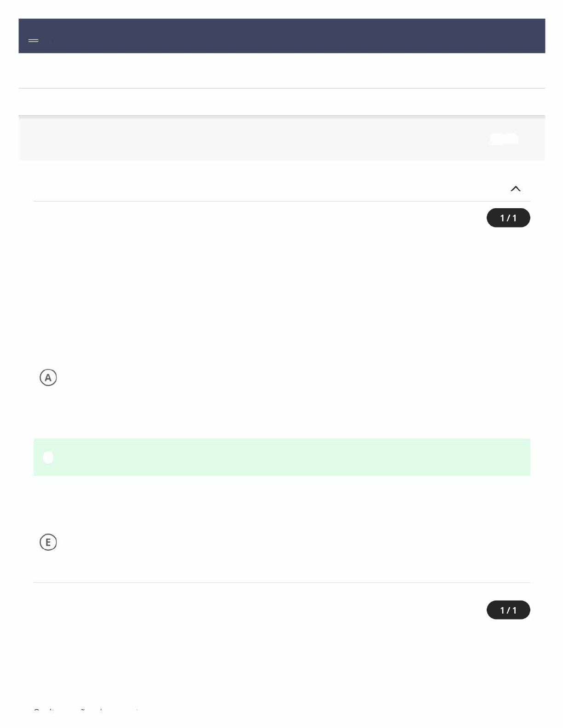The width and height of the screenshot is (563, 728).
Task: Click the circled letter A icon
Action: (48, 377)
